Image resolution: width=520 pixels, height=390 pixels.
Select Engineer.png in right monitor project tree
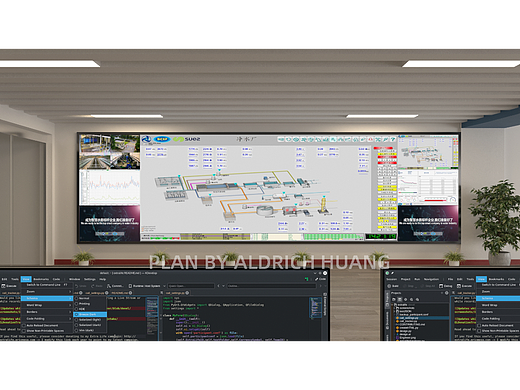click(x=407, y=338)
